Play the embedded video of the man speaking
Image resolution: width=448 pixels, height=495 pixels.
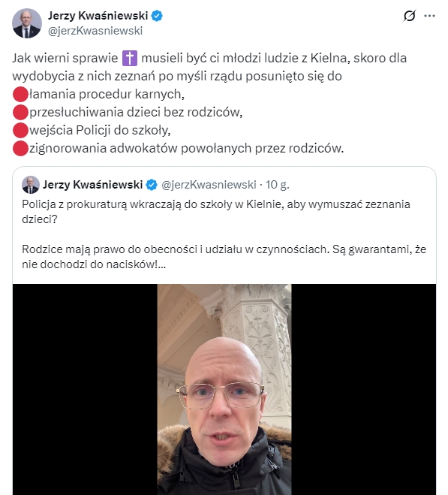pos(224,389)
